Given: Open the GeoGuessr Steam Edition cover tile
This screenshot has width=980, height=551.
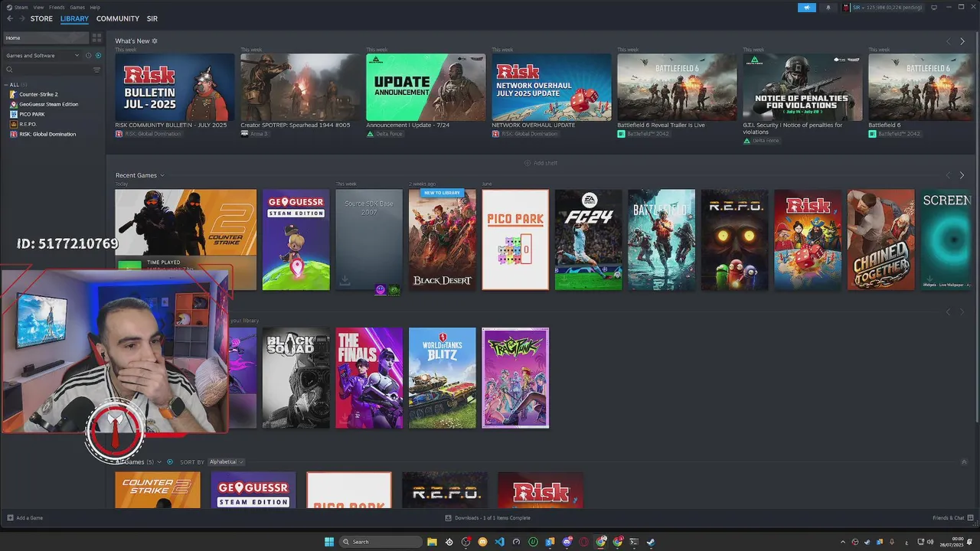Looking at the screenshot, I should [x=296, y=240].
